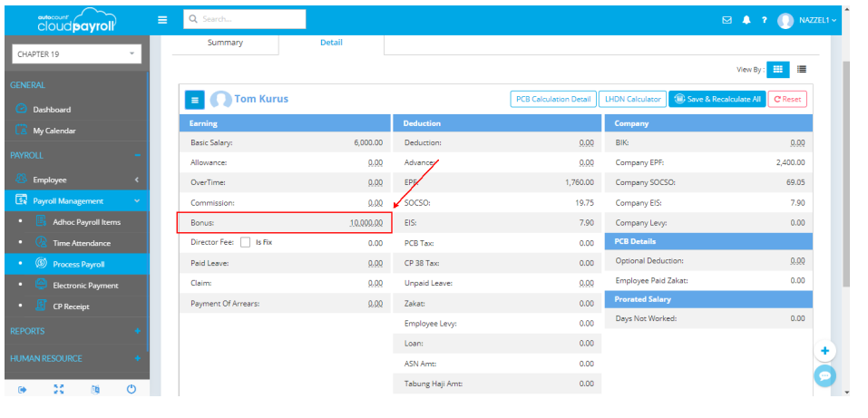This screenshot has height=418, width=868.
Task: Select Process Payroll in sidebar
Action: 78,264
